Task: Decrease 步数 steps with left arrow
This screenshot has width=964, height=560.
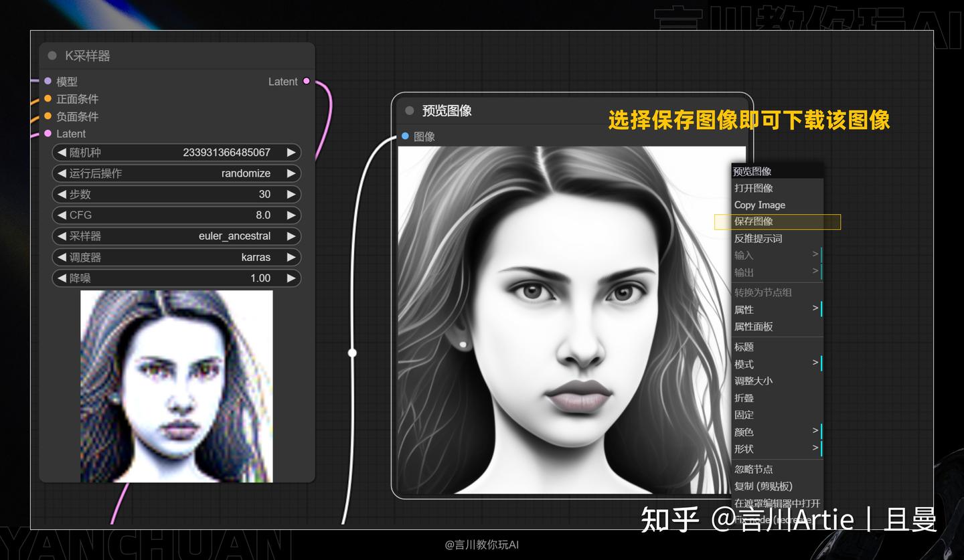Action: pyautogui.click(x=62, y=195)
